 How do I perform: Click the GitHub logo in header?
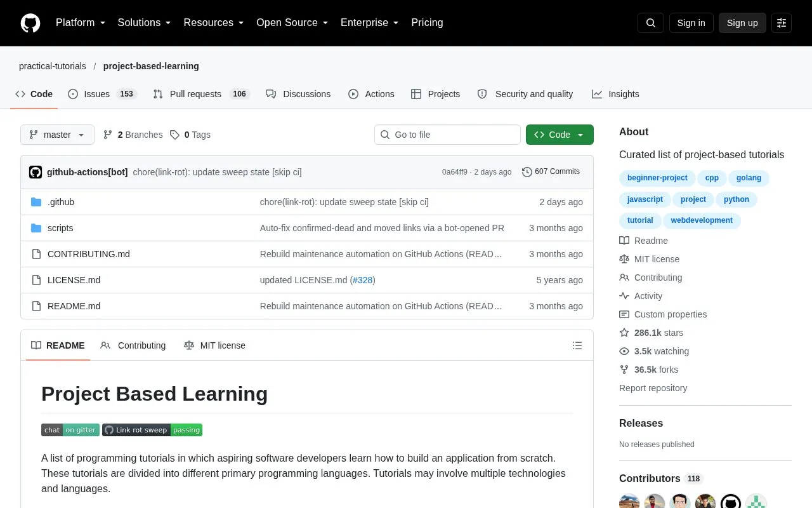point(30,23)
